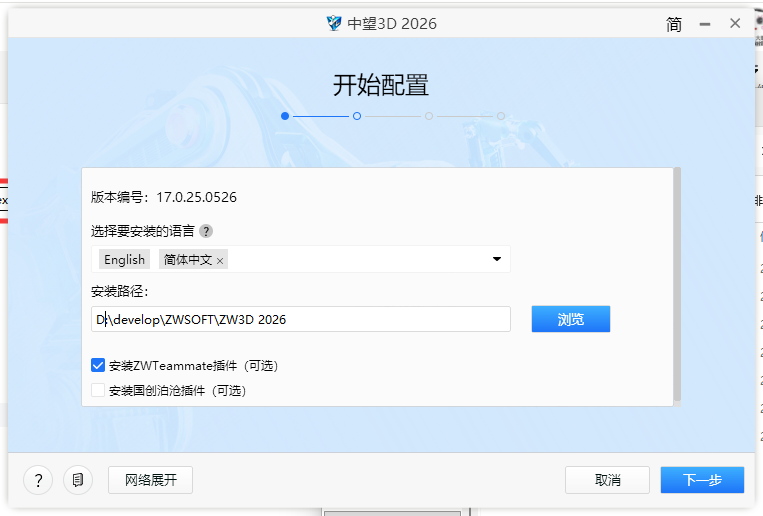Image resolution: width=763 pixels, height=516 pixels.
Task: Expand the install language dropdown arrow
Action: [497, 259]
